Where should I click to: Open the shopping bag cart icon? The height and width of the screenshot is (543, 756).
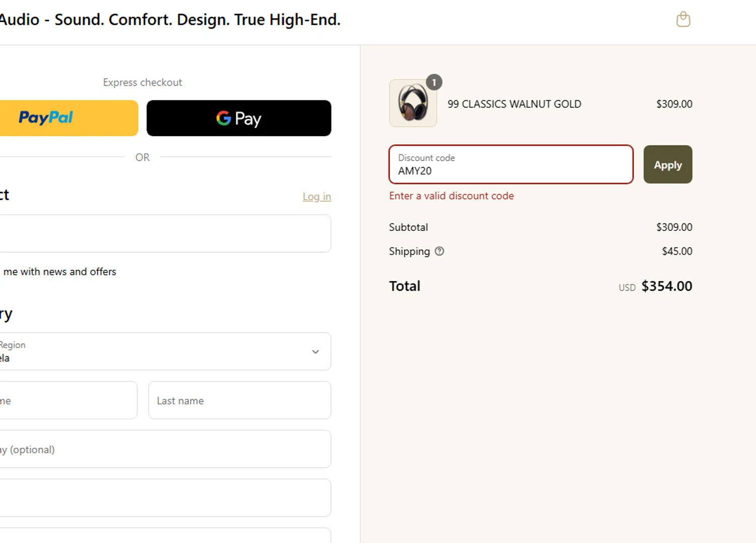point(683,19)
